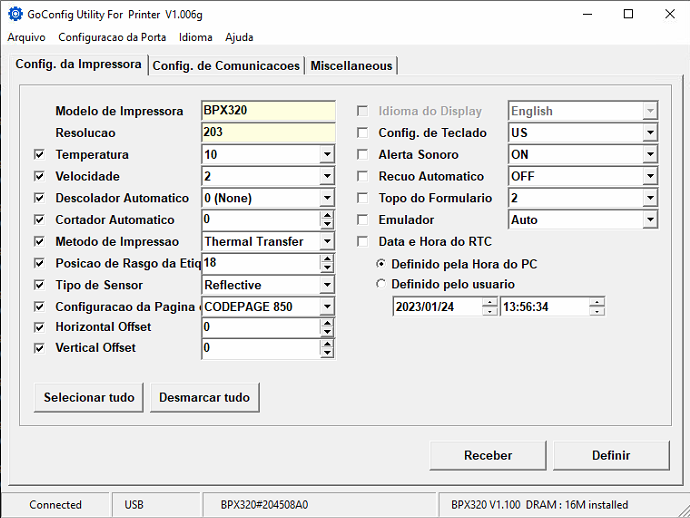Viewport: 690px width, 518px height.
Task: Click the Horizontal Offset input field
Action: [x=261, y=327]
